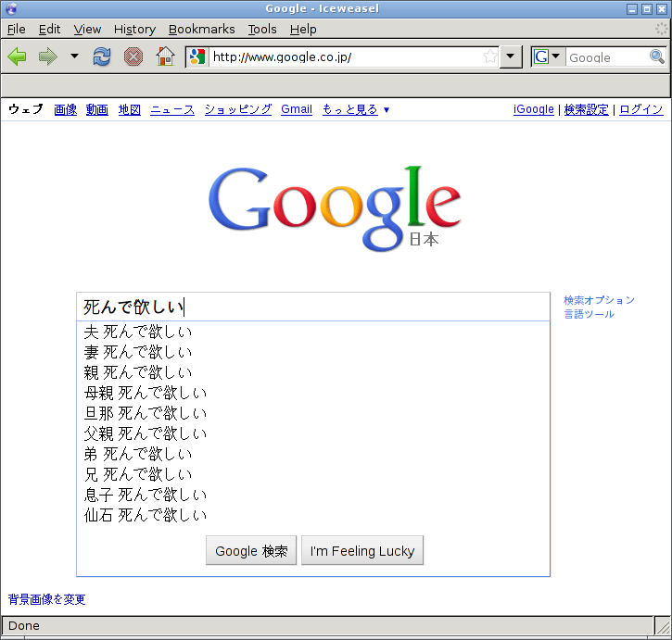Open the 検索オプション link
The image size is (672, 640).
point(599,300)
